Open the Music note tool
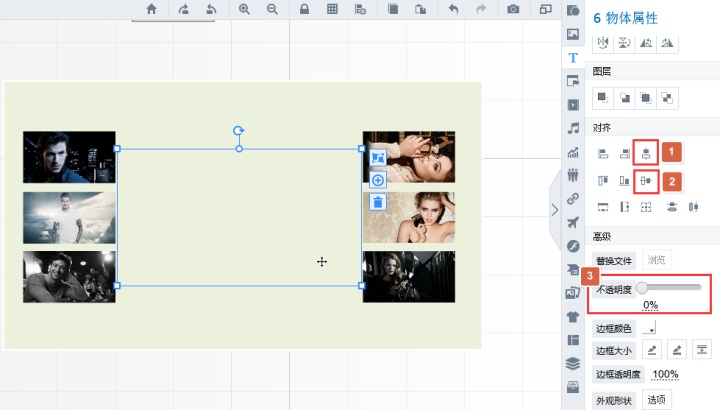Viewport: 720px width, 410px height. (x=573, y=128)
